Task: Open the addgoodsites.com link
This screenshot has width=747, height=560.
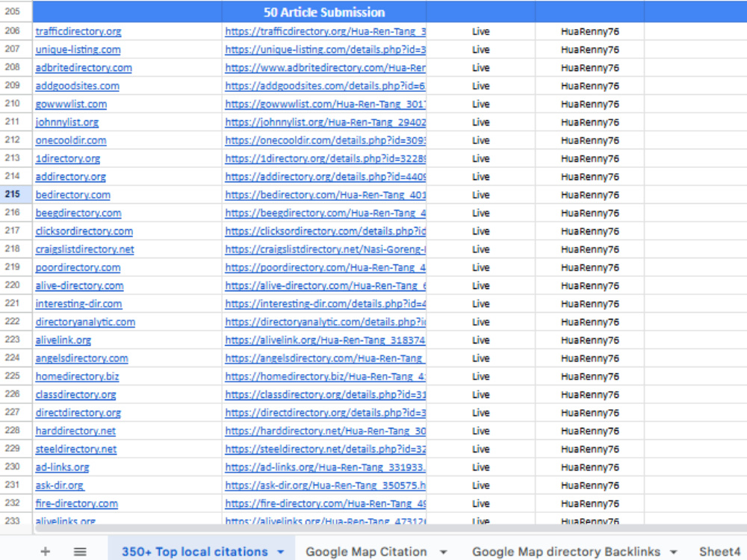Action: (x=77, y=86)
